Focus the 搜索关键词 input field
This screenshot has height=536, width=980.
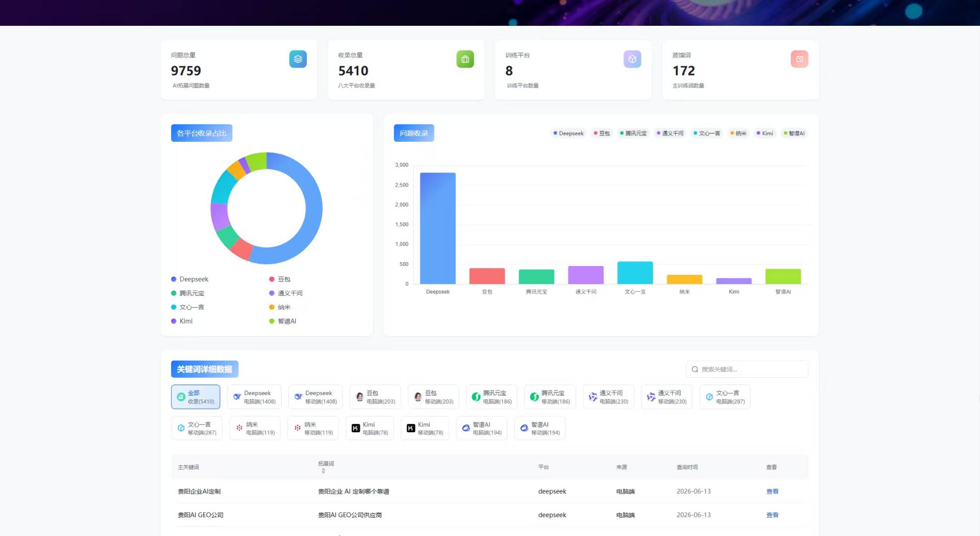coord(747,369)
